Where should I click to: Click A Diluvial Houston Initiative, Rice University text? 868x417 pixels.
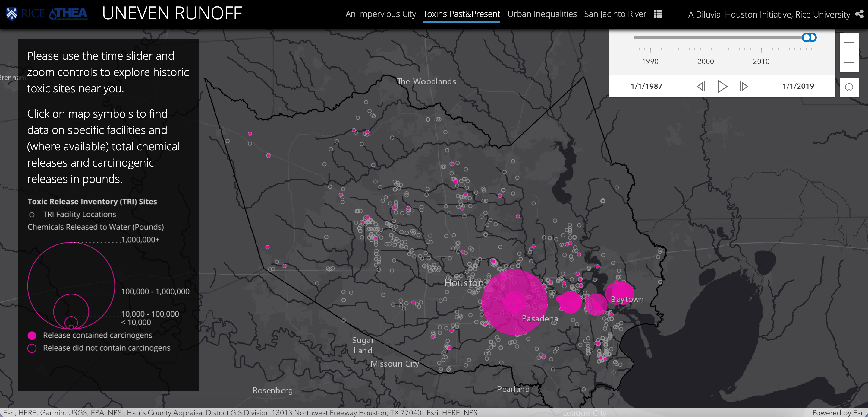[x=769, y=14]
